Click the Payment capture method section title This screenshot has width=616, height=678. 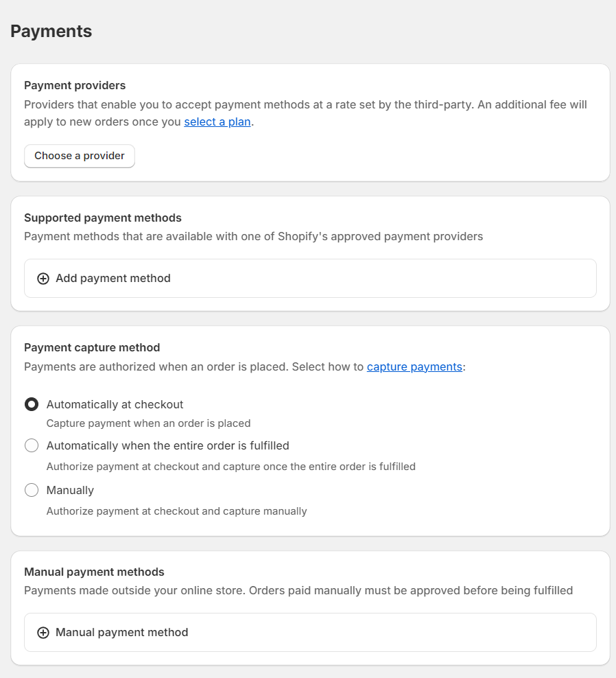[x=92, y=347]
